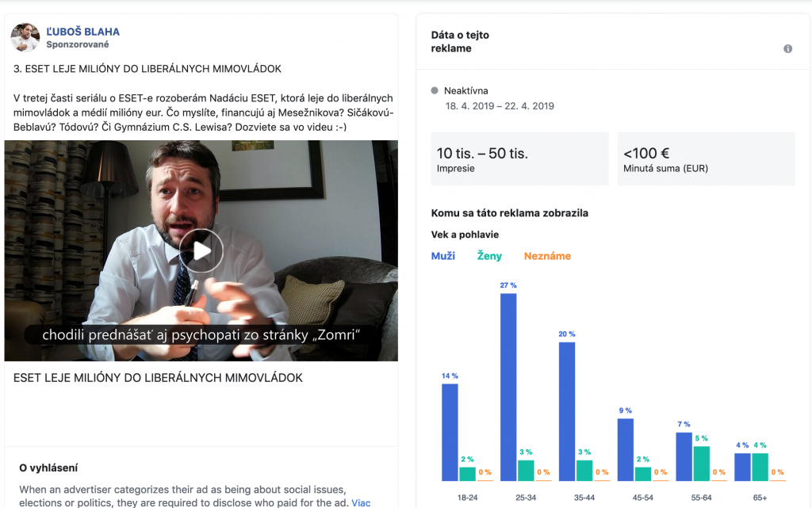This screenshot has height=508, width=812.
Task: Follow the Viac link in disclaimer
Action: click(361, 502)
